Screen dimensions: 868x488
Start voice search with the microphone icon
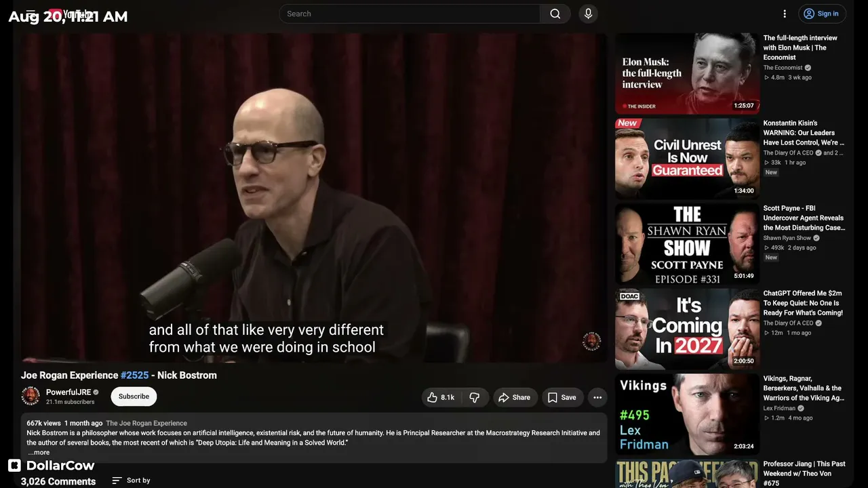(x=588, y=14)
